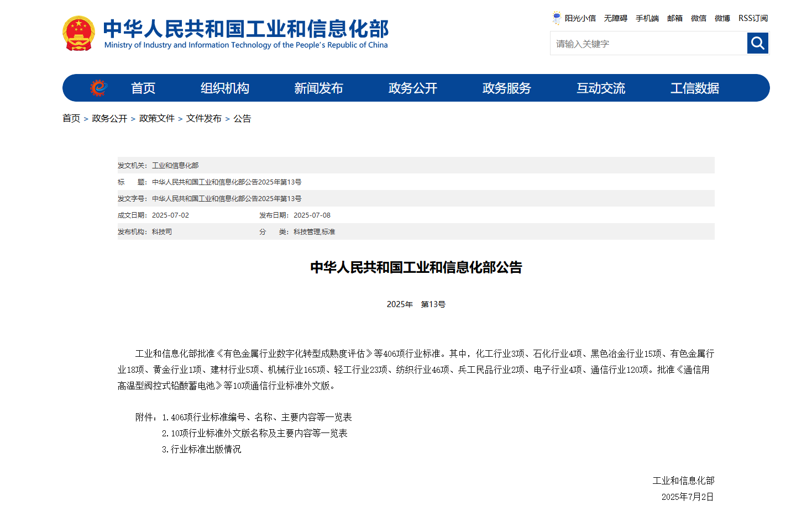Select 政务公开 in navigation bar

click(413, 88)
